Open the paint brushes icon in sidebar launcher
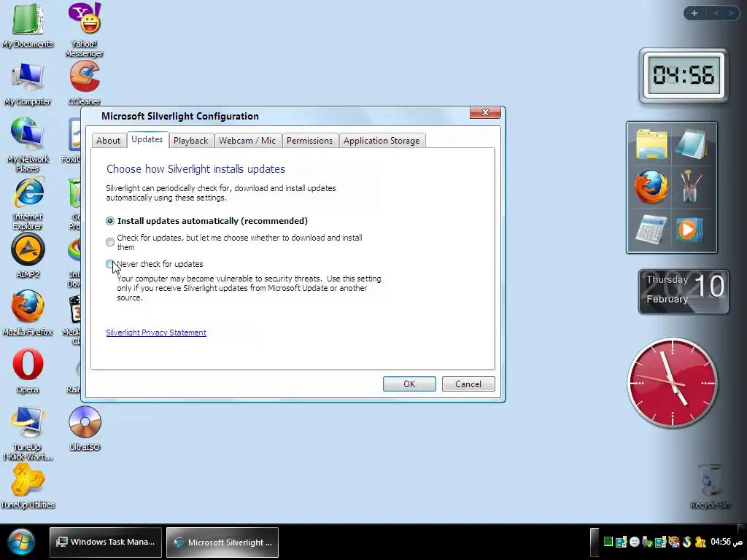The height and width of the screenshot is (560, 747). pos(691,187)
